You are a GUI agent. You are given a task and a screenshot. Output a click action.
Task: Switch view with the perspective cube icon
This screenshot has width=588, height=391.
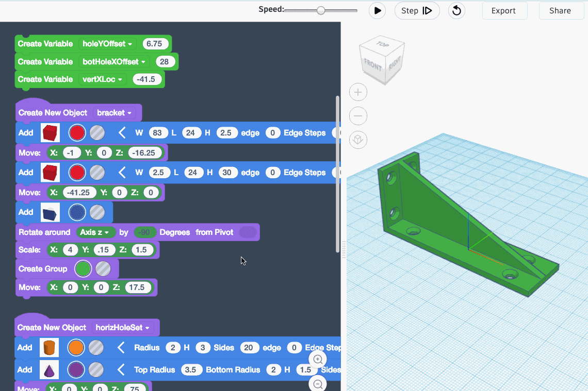coord(358,140)
